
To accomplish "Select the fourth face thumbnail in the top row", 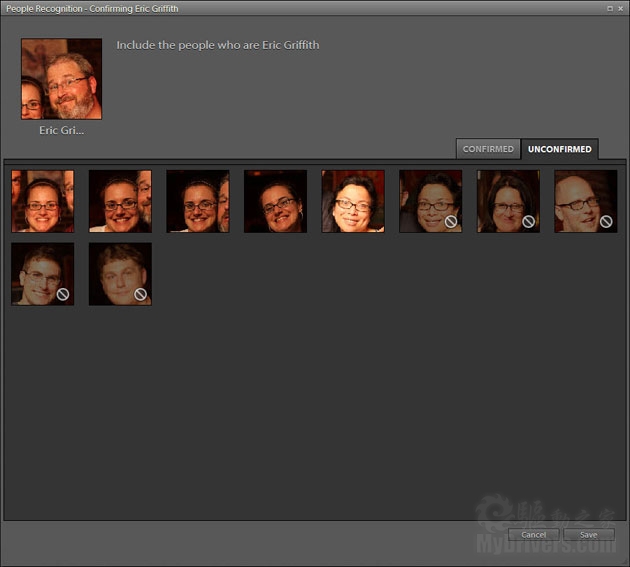I will [x=275, y=201].
